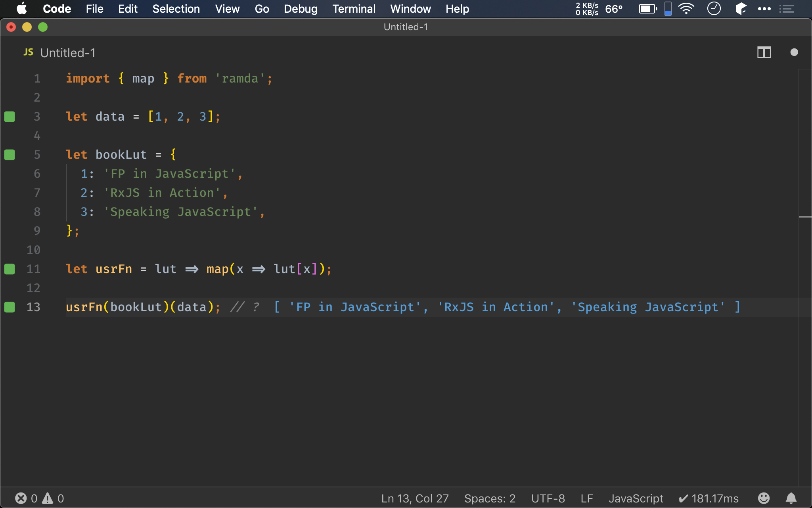Open the Selection menu
This screenshot has width=812, height=508.
pos(176,9)
